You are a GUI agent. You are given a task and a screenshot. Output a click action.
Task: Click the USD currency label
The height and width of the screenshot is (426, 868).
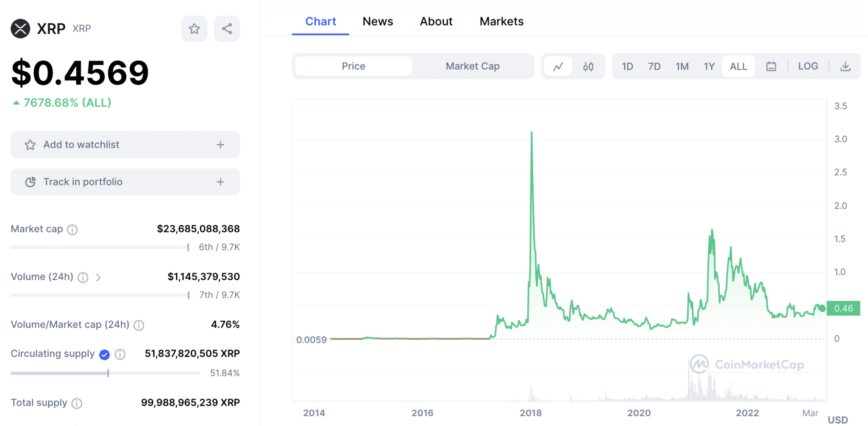point(838,420)
